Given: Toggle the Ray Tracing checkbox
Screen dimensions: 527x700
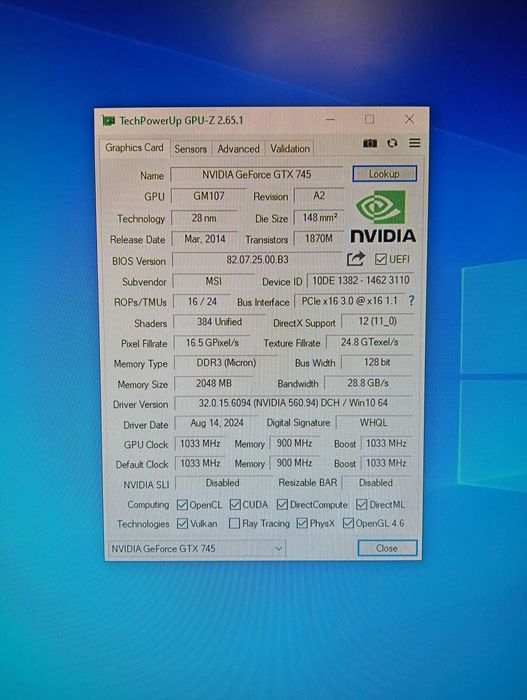Looking at the screenshot, I should [x=234, y=523].
